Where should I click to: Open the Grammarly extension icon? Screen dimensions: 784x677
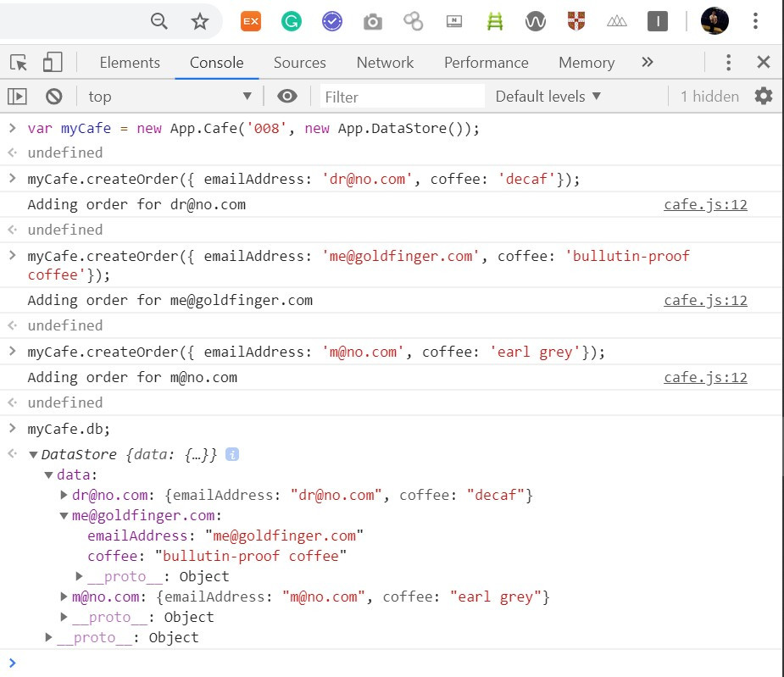point(292,21)
